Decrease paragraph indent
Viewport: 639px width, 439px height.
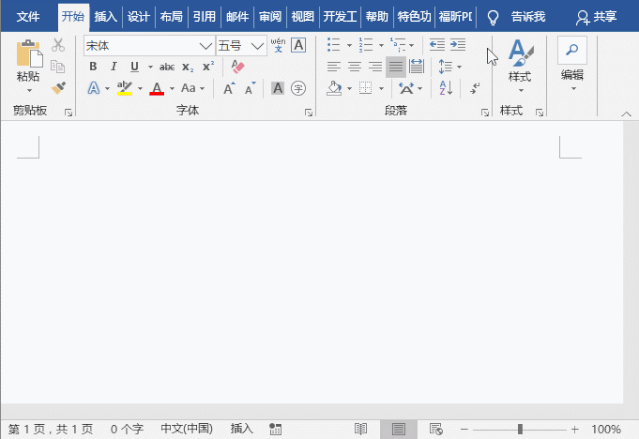(x=437, y=45)
